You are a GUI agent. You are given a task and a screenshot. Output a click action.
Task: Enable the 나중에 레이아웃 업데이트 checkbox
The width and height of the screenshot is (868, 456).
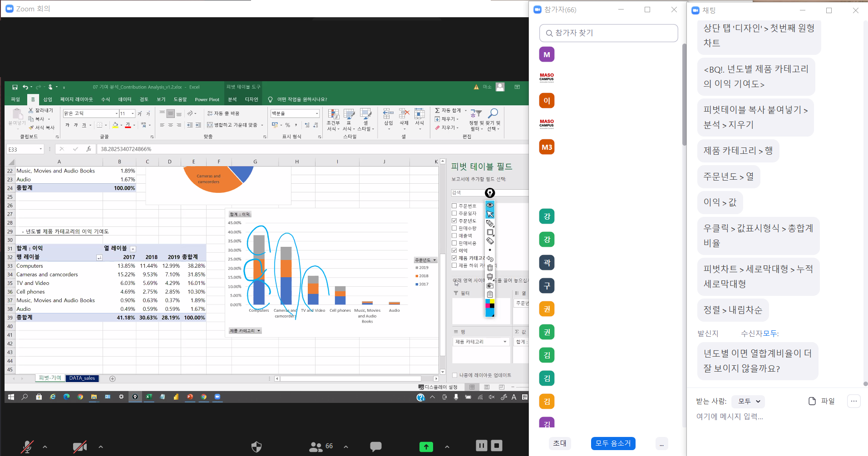click(x=455, y=375)
